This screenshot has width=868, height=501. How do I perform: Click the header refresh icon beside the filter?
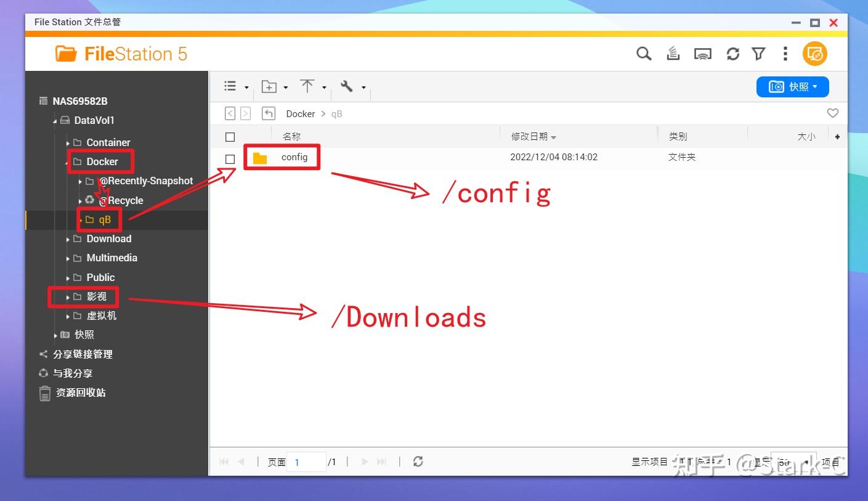click(732, 54)
